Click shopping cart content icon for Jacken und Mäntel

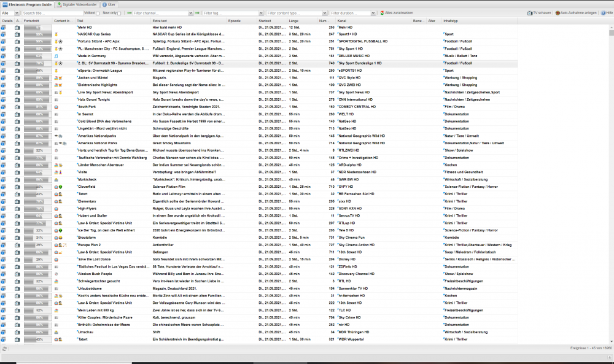[60, 78]
